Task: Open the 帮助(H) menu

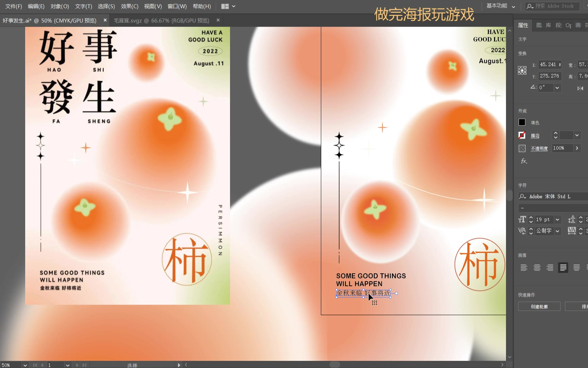Action: (202, 6)
